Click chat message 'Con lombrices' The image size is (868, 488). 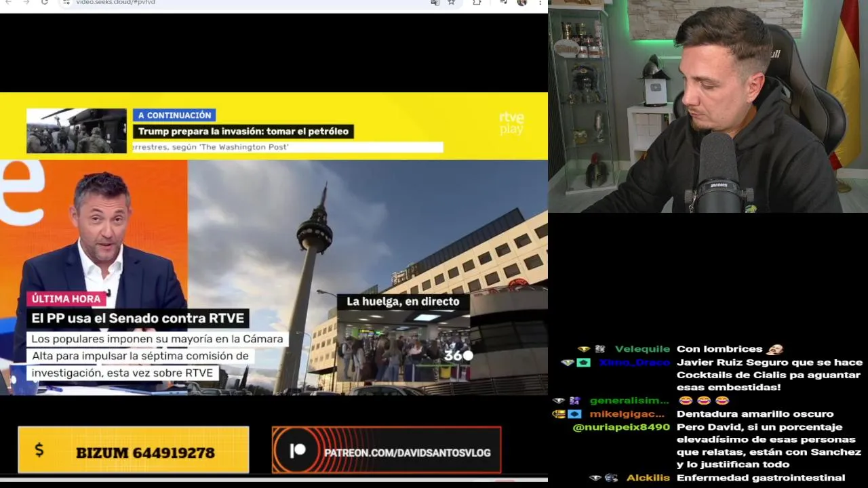[x=719, y=349]
